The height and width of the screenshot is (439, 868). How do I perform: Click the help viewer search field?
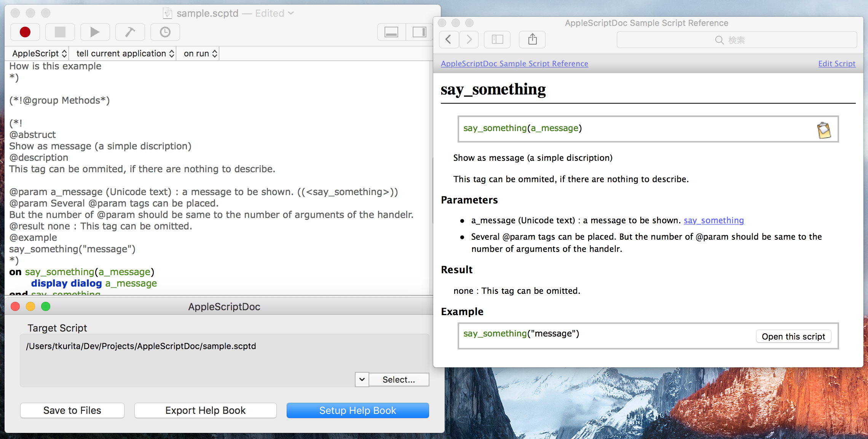pos(737,40)
